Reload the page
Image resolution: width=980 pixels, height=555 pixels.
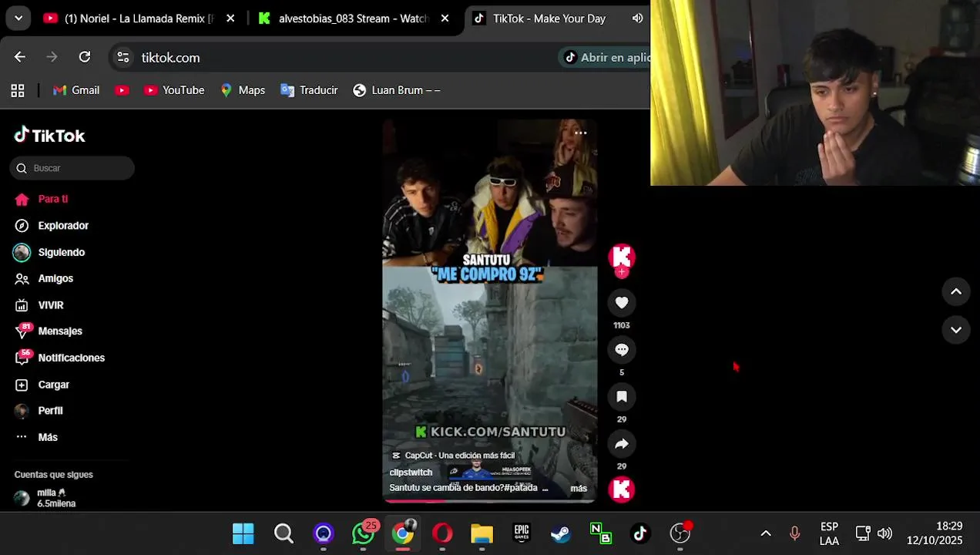click(x=85, y=57)
